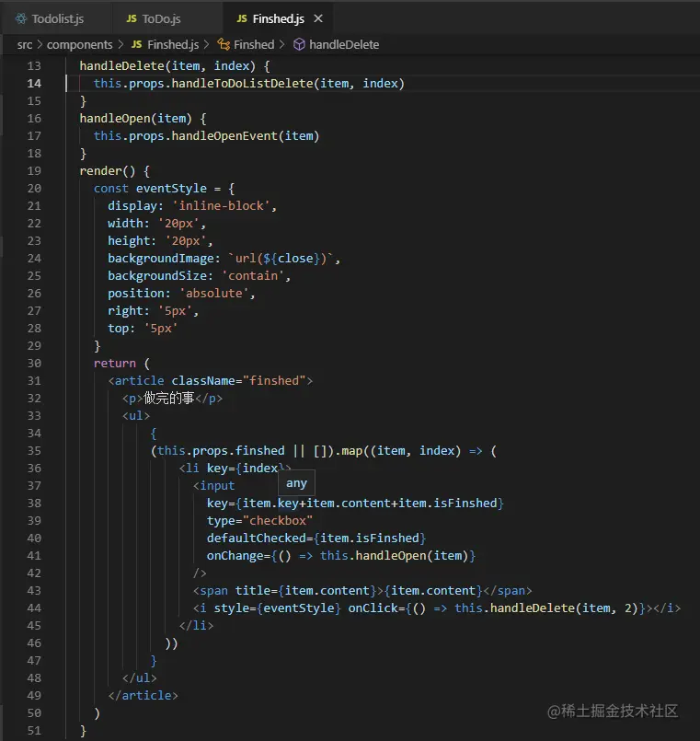Screen dimensions: 700x741
Task: Select the Finshed.js editor tab
Action: click(278, 19)
